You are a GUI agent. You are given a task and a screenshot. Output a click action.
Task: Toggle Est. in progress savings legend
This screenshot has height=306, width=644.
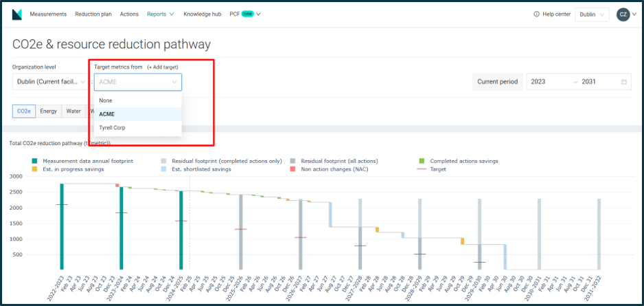68,169
